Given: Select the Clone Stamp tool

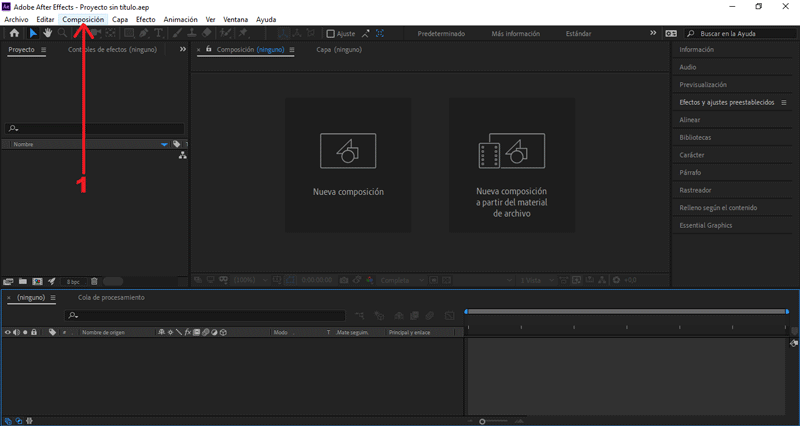Looking at the screenshot, I should [192, 33].
